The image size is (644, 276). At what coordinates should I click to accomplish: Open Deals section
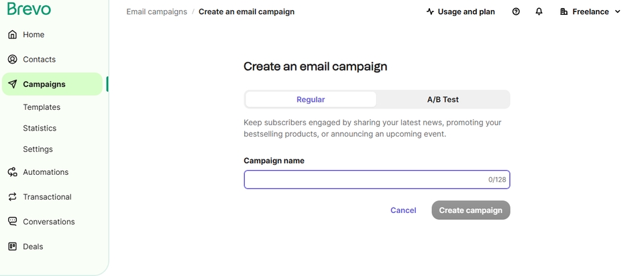click(32, 247)
